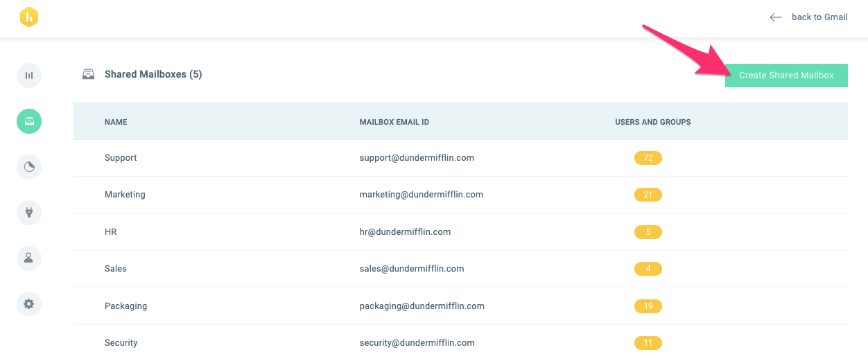Open the users person sidebar icon
The image size is (868, 361).
click(29, 258)
